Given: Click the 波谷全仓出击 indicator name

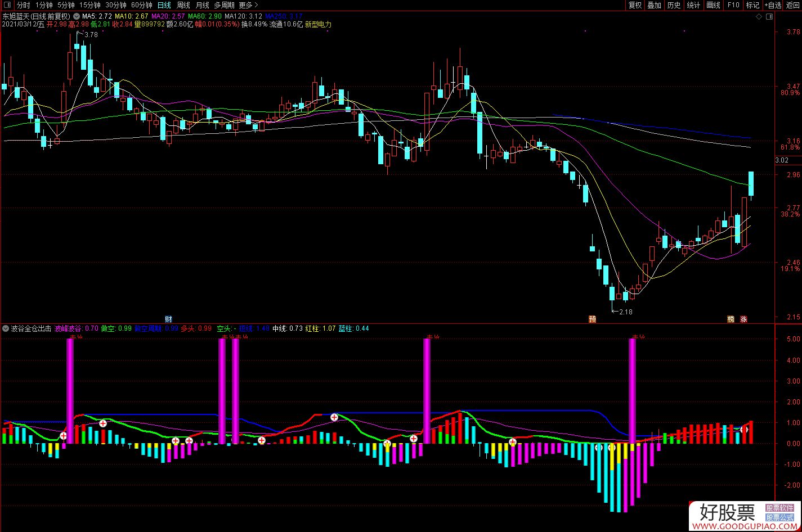Looking at the screenshot, I should [32, 328].
